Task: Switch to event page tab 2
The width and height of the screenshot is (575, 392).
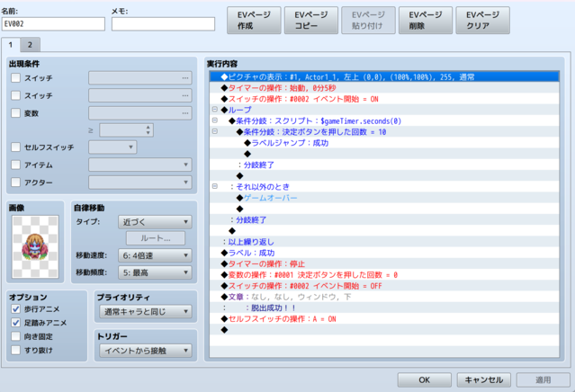Action: tap(30, 45)
